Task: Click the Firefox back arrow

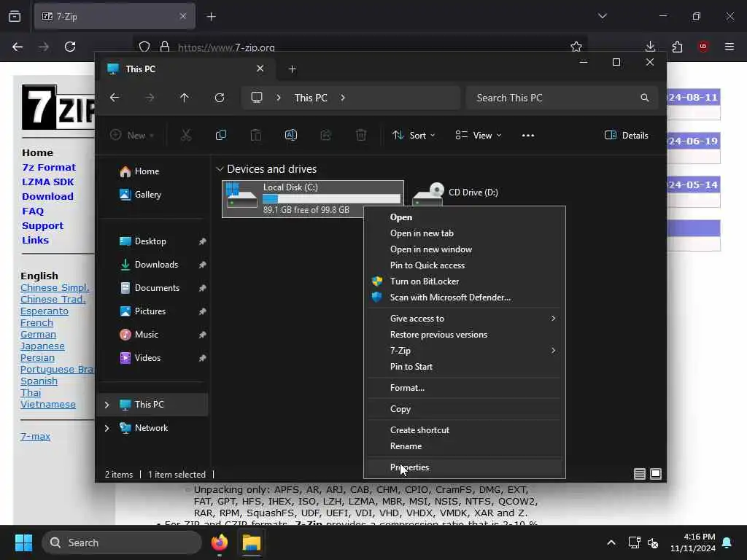Action: 18,47
